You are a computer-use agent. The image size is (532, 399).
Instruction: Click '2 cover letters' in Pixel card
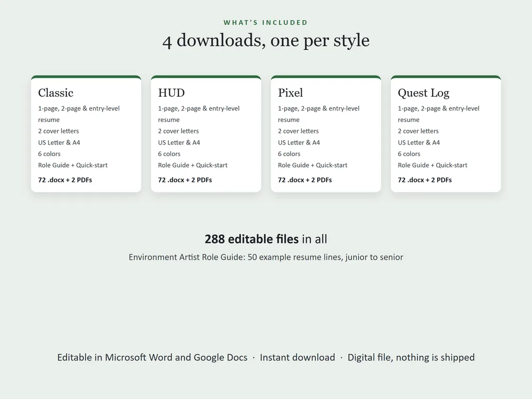click(298, 131)
